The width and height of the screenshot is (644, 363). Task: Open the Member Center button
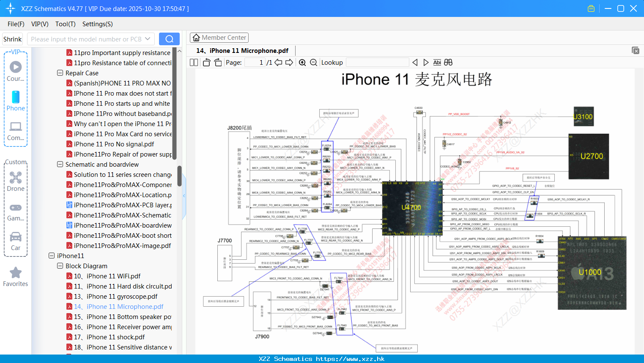point(219,38)
